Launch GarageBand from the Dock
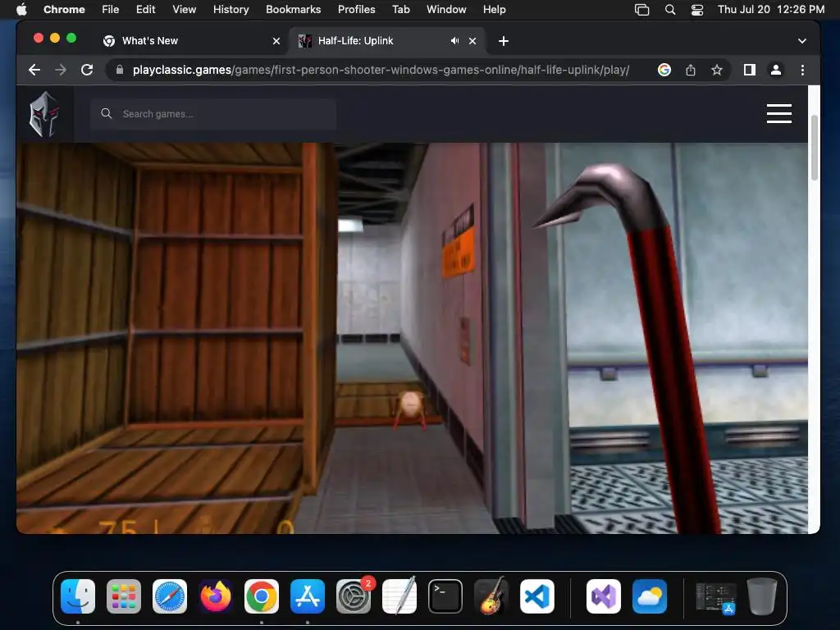This screenshot has width=840, height=630. [491, 596]
